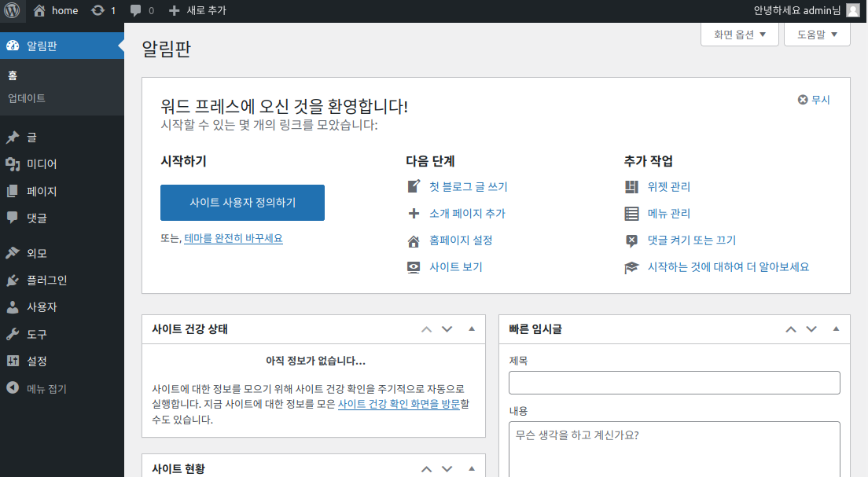Image resolution: width=868 pixels, height=477 pixels.
Task: Click the comment toggle icon beside 댓글 켜기 또는 끄기
Action: pos(631,240)
